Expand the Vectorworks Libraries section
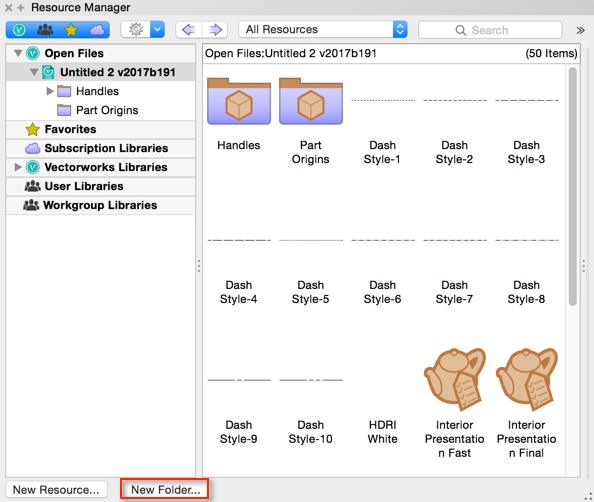Viewport: 594px width, 502px height. 17,167
